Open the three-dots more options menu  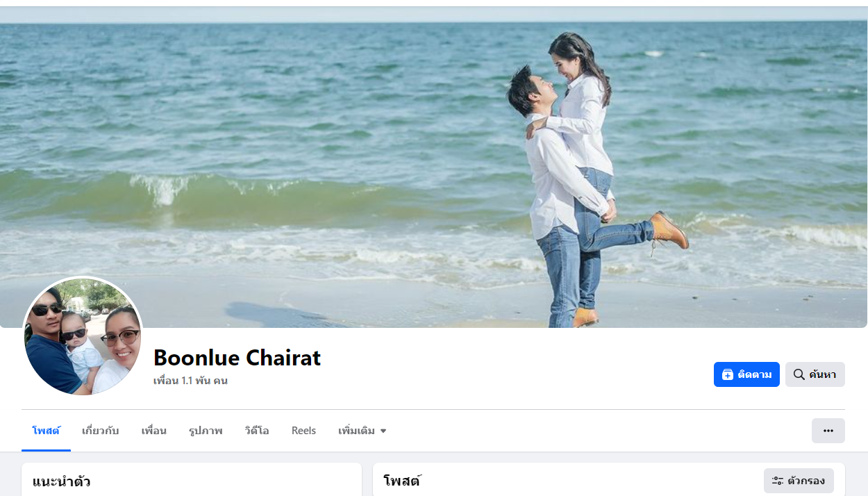[828, 431]
